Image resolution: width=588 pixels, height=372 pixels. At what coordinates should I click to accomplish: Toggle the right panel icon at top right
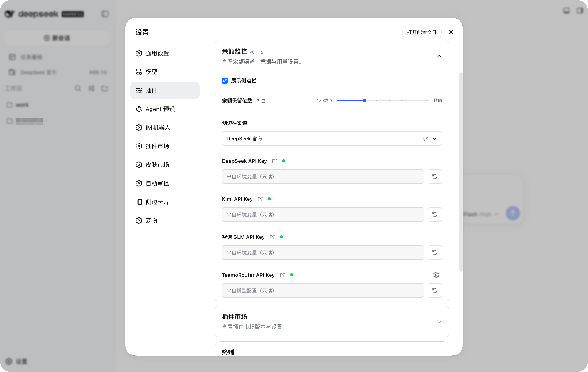pos(580,11)
